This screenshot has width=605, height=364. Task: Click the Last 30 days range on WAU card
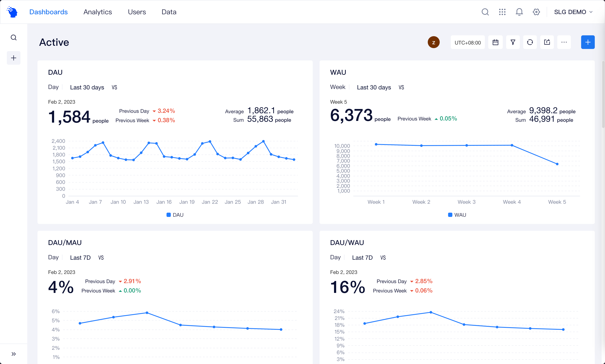coord(374,87)
